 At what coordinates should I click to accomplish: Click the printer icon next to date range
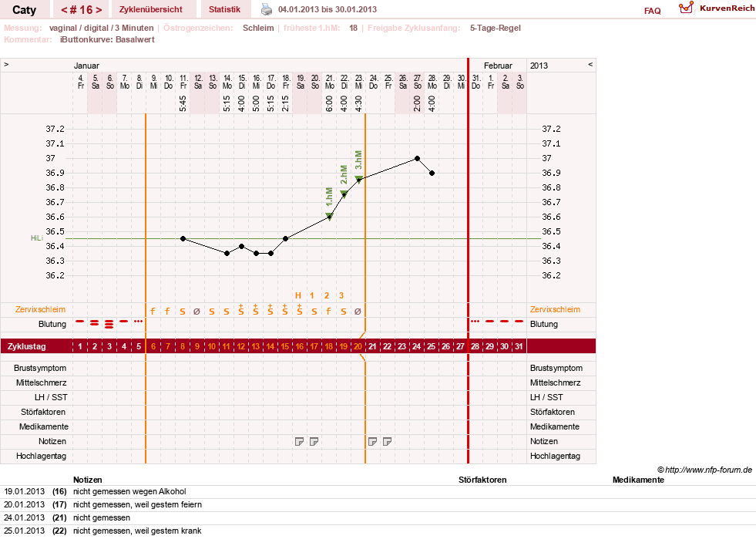click(267, 9)
